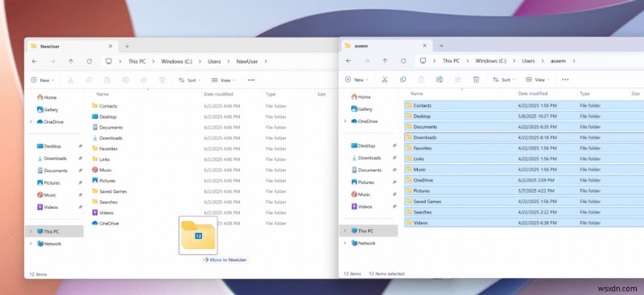Click the PC monitor icon in the NewUser address bar
The width and height of the screenshot is (644, 295).
pos(109,62)
